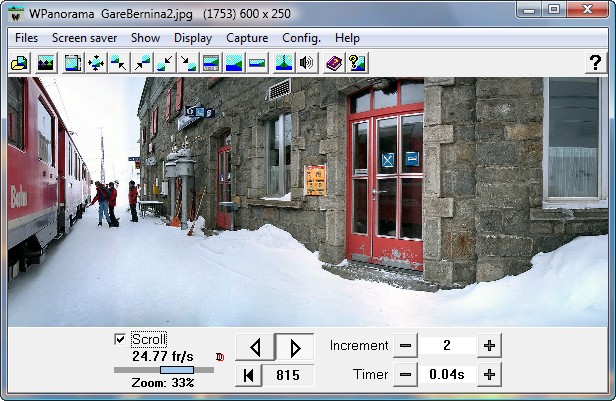Uncheck the Scroll checkbox
Image resolution: width=616 pixels, height=401 pixels.
point(120,339)
